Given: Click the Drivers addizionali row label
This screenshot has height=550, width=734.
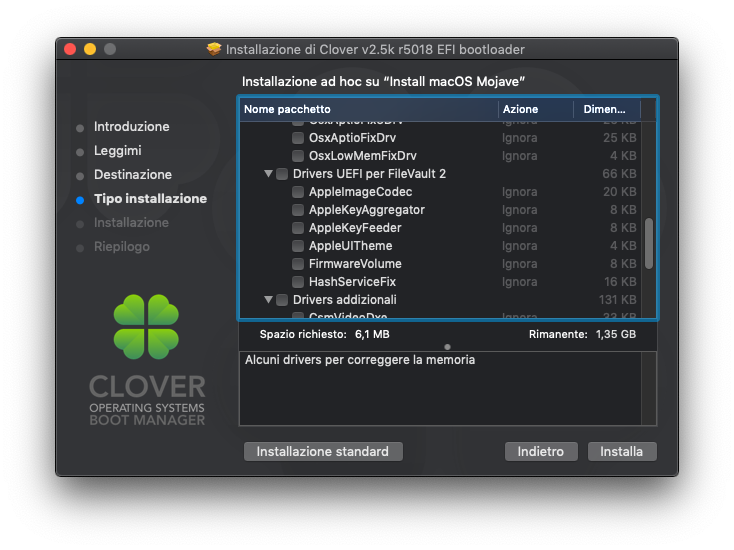Looking at the screenshot, I should pyautogui.click(x=345, y=300).
